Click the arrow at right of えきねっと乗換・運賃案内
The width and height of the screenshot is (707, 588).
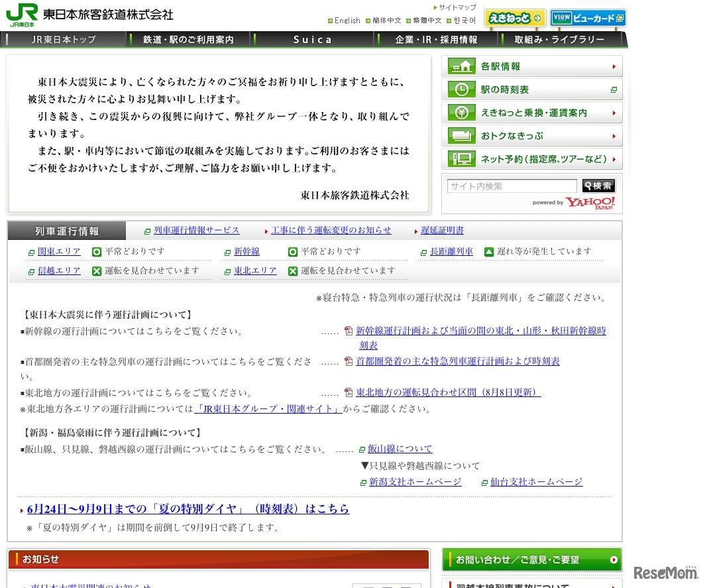point(614,113)
